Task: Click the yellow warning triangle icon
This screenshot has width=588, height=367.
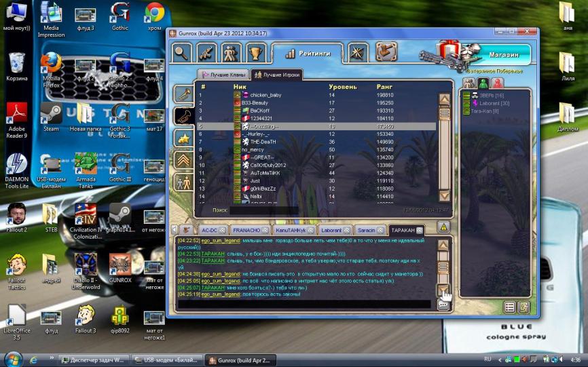Action: [x=443, y=227]
